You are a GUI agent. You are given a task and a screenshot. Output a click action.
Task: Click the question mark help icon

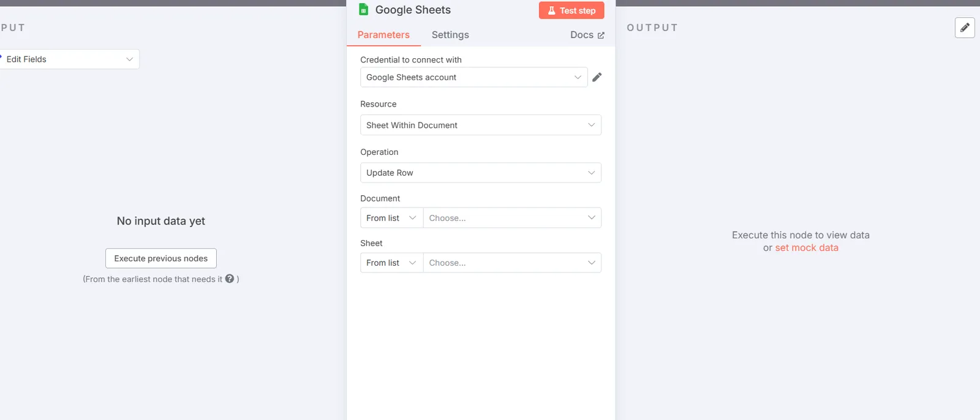point(230,279)
